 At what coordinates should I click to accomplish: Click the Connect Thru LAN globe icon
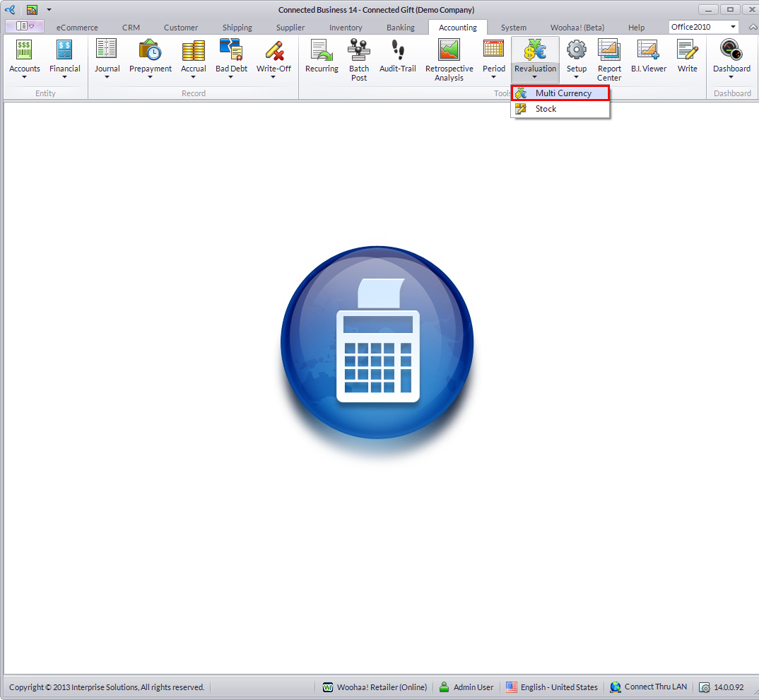[x=616, y=687]
